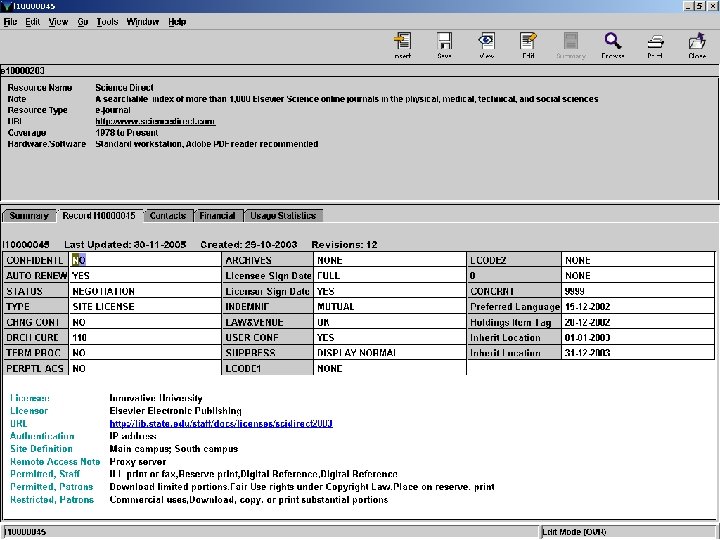Click the LAW&VENUE value UK
The width and height of the screenshot is (720, 540).
click(x=390, y=322)
